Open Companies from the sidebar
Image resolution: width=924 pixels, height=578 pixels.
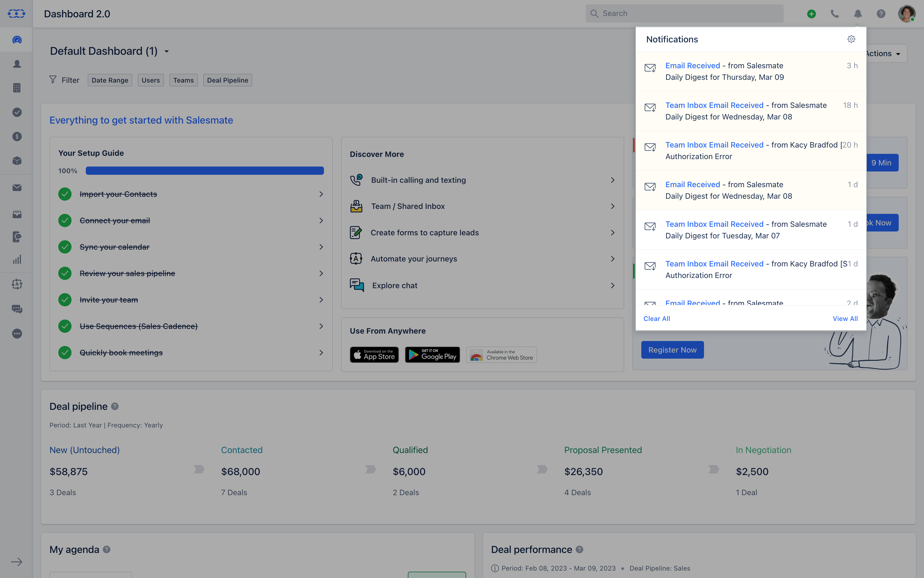tap(17, 88)
